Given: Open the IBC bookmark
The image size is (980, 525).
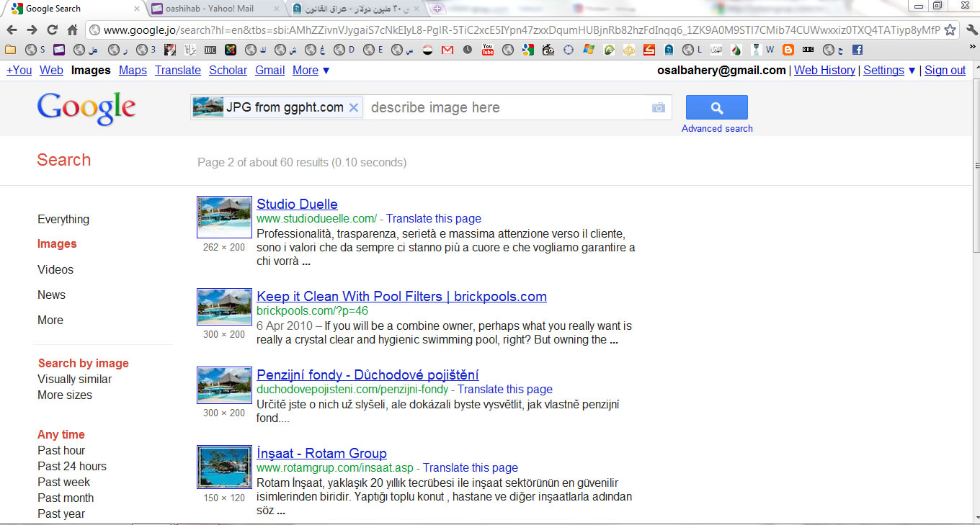Looking at the screenshot, I should pos(210,50).
